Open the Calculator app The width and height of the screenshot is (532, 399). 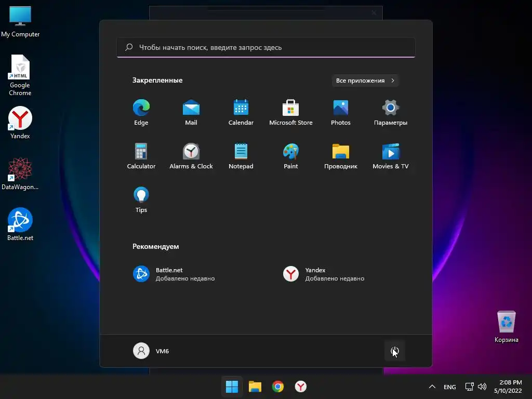click(x=141, y=156)
